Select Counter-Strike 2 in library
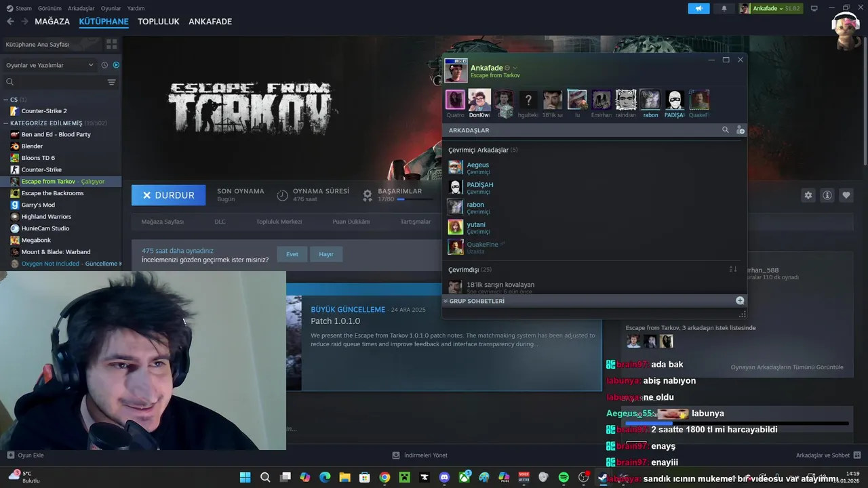 tap(43, 110)
